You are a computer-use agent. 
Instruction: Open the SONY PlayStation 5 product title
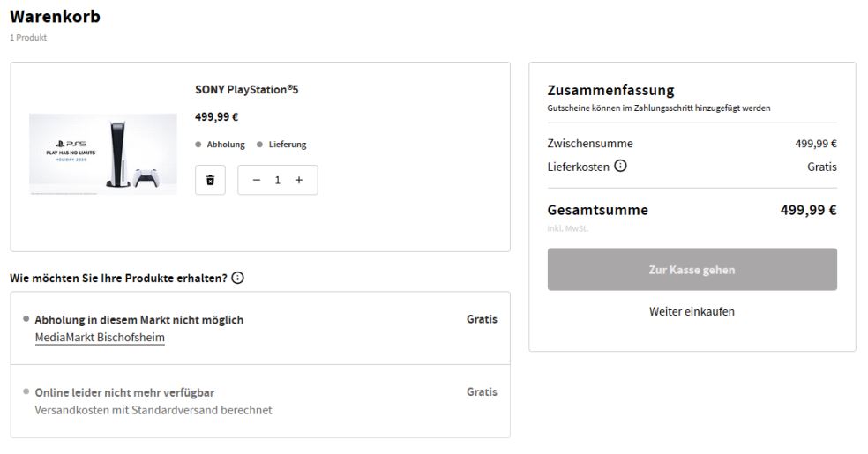246,90
